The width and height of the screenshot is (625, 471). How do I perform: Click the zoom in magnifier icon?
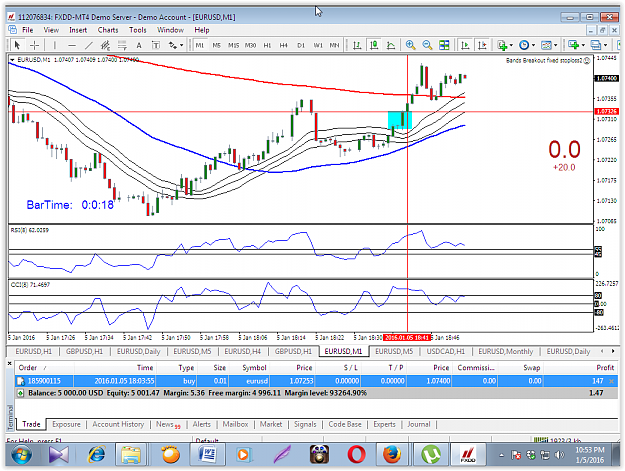410,45
